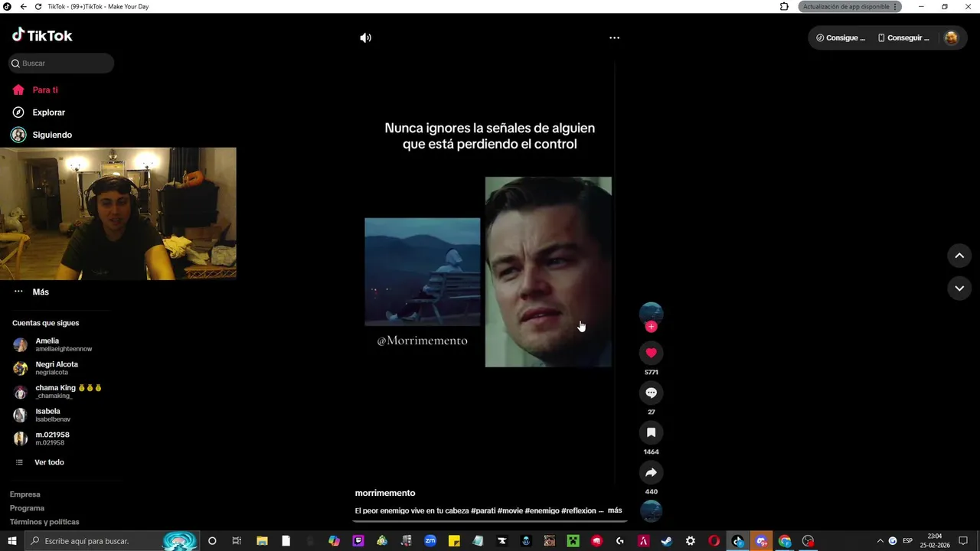The height and width of the screenshot is (551, 980).
Task: Open Zoom icon in taskbar
Action: 430,541
